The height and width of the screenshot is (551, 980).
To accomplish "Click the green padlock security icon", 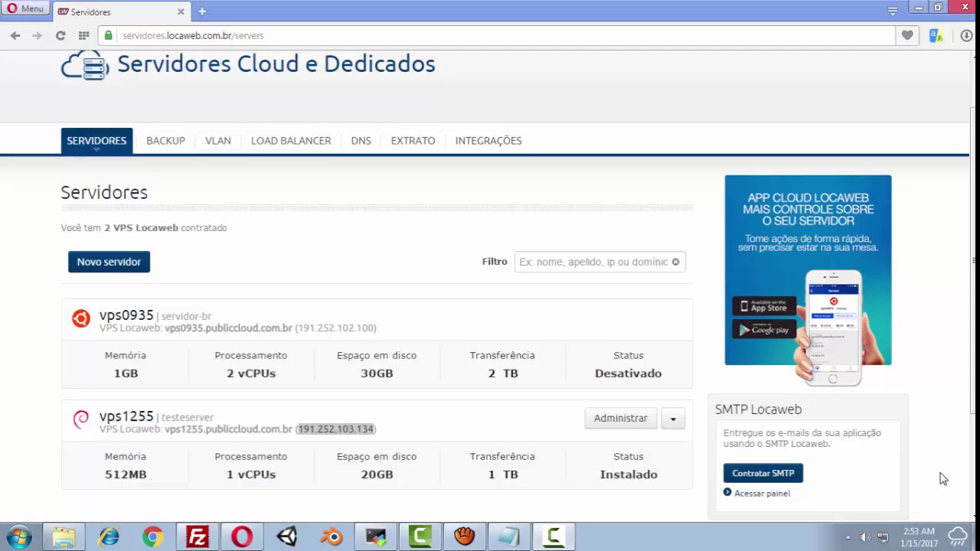I will pyautogui.click(x=109, y=35).
